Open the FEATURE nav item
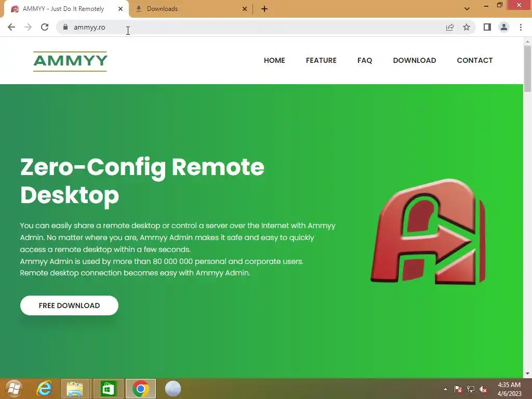 coord(321,60)
